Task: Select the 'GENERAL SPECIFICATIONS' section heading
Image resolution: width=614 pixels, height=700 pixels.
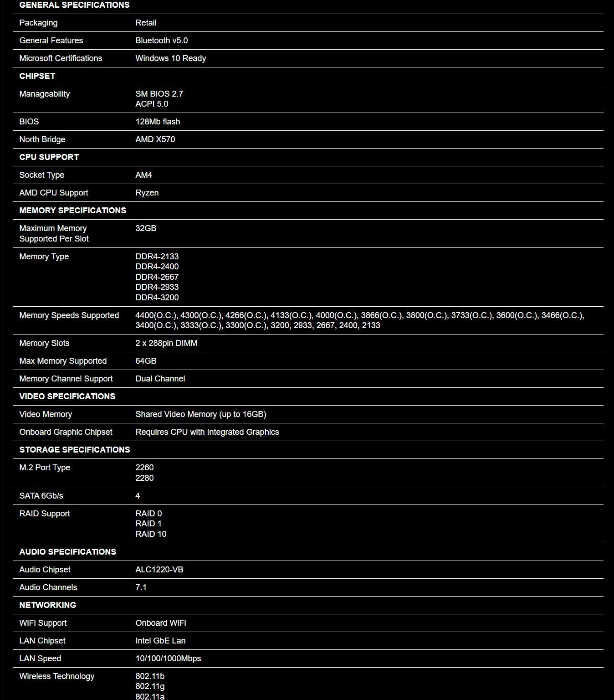Action: [x=74, y=5]
